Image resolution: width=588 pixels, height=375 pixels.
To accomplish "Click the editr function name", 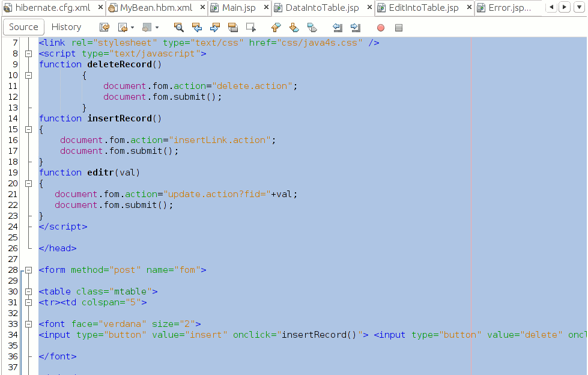I will pos(100,172).
